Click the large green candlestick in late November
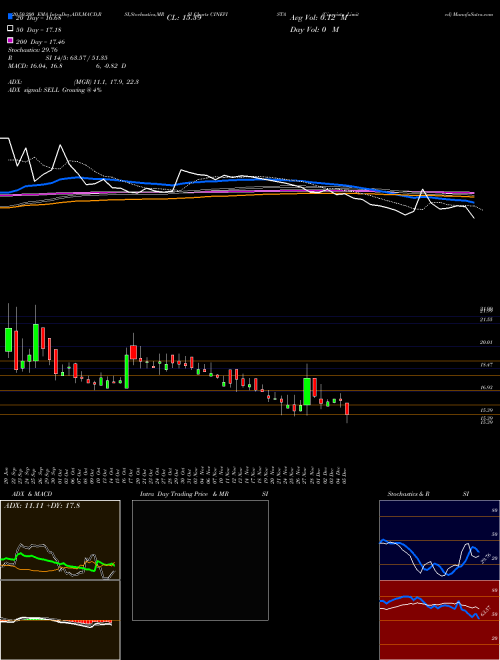The width and height of the screenshot is (500, 660). [307, 391]
